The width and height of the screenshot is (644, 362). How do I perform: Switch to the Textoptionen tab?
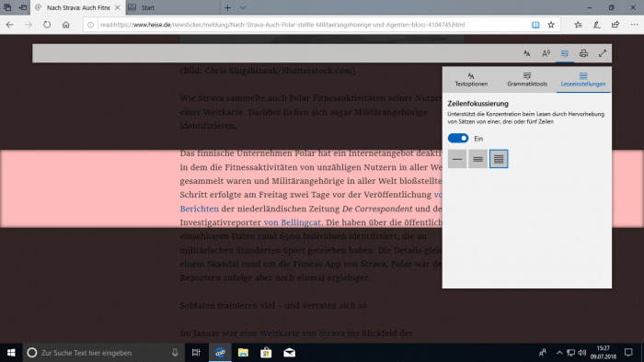coord(471,80)
